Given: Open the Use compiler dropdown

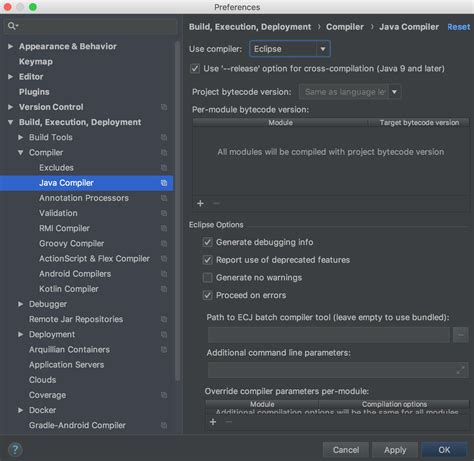Looking at the screenshot, I should pos(290,49).
